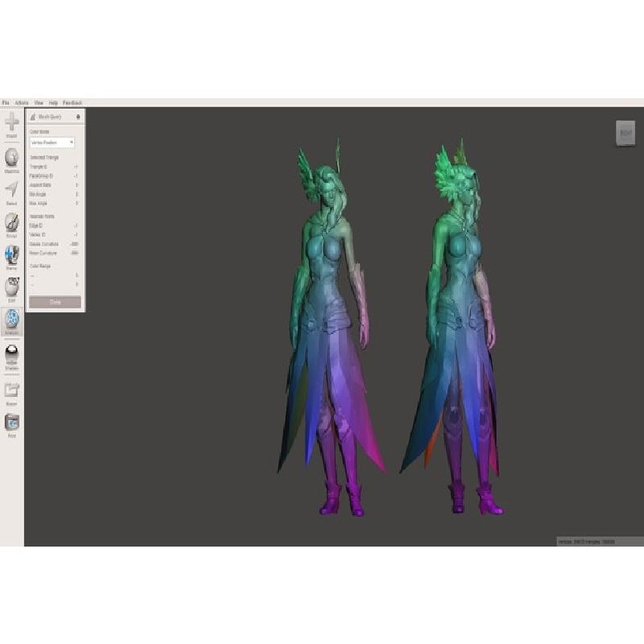Viewport: 644px width, 644px height.
Task: Click the Export icon
Action: (x=12, y=390)
